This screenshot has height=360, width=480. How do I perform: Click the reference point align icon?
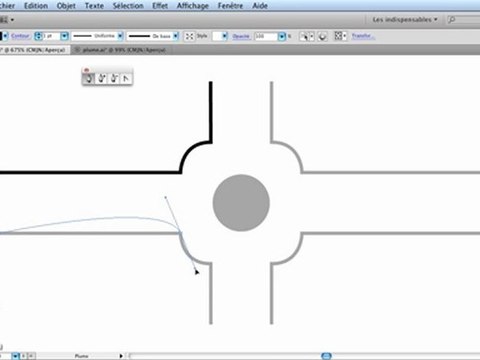tap(338, 36)
